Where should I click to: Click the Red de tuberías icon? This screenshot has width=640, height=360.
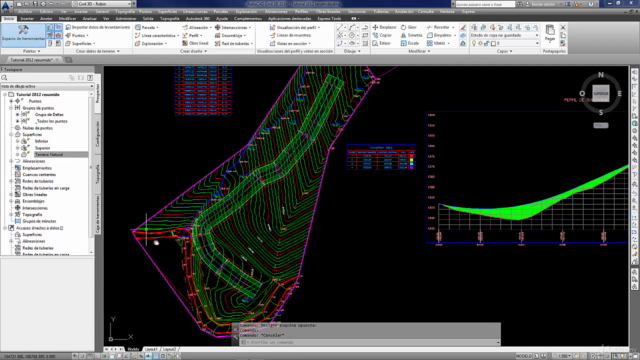click(218, 43)
